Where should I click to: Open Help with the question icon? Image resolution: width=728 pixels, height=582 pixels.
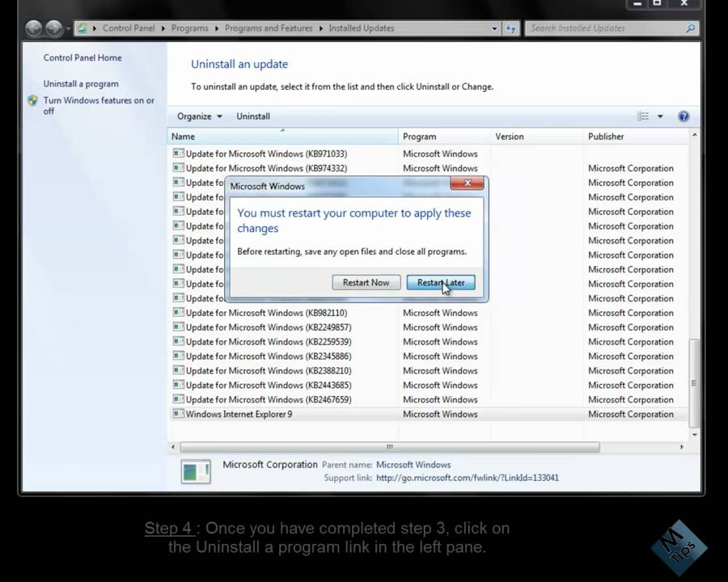[684, 116]
